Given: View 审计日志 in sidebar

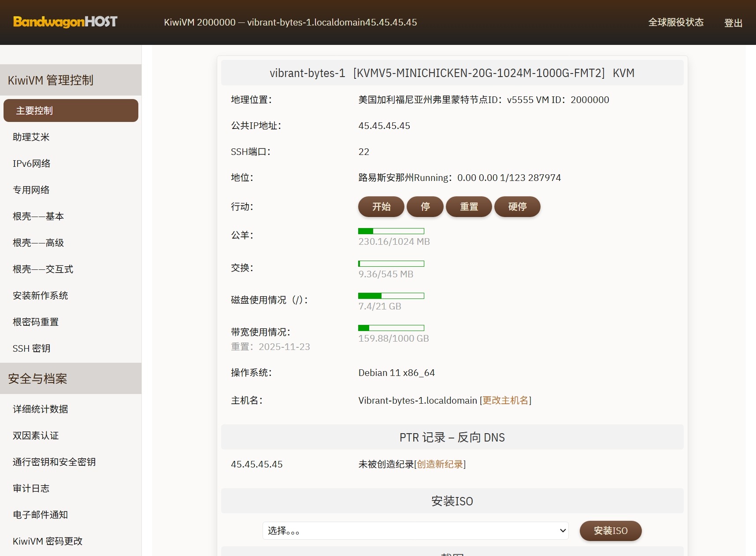Looking at the screenshot, I should (31, 488).
